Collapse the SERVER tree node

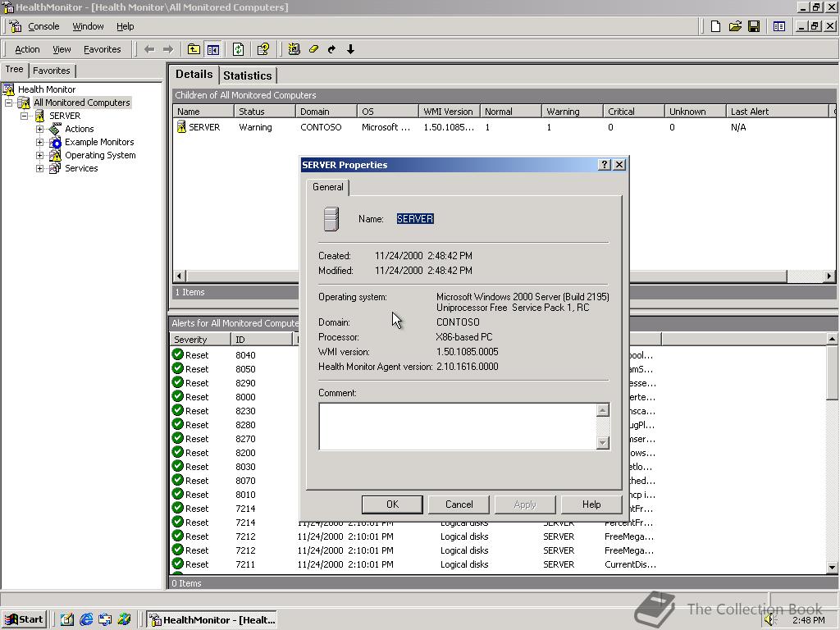pyautogui.click(x=24, y=116)
